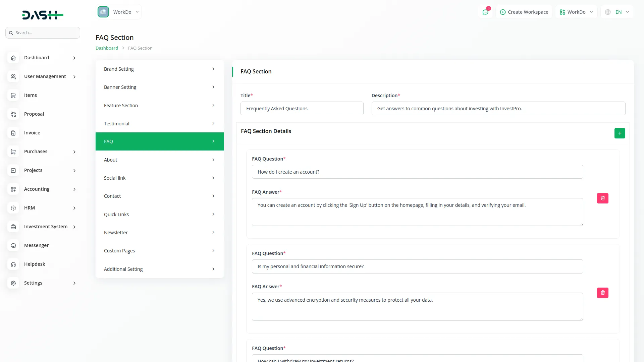This screenshot has height=362, width=644.
Task: Open Messenger from the sidebar
Action: [36, 245]
